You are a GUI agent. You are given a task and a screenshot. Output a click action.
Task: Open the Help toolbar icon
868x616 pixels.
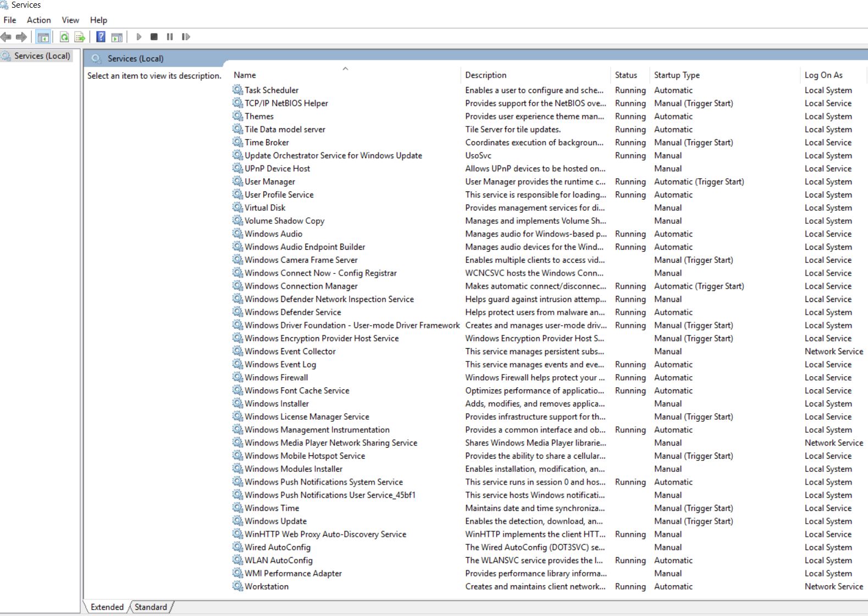(x=101, y=37)
